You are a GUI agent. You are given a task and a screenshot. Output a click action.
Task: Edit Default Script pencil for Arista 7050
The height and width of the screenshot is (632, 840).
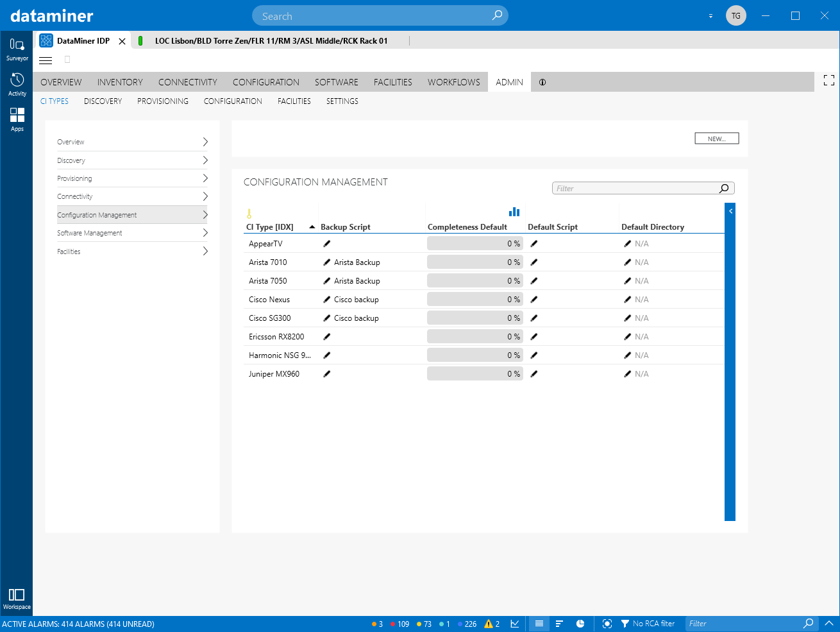[x=534, y=281]
